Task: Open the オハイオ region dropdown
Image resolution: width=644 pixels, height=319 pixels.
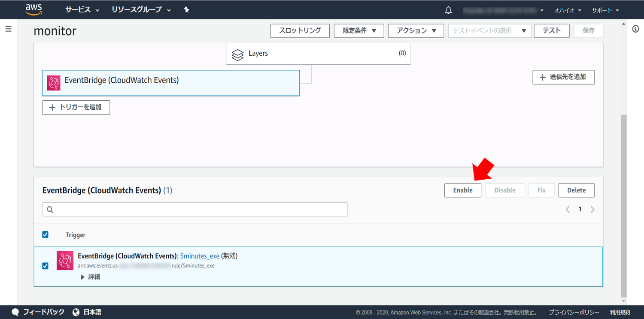Action: point(568,10)
